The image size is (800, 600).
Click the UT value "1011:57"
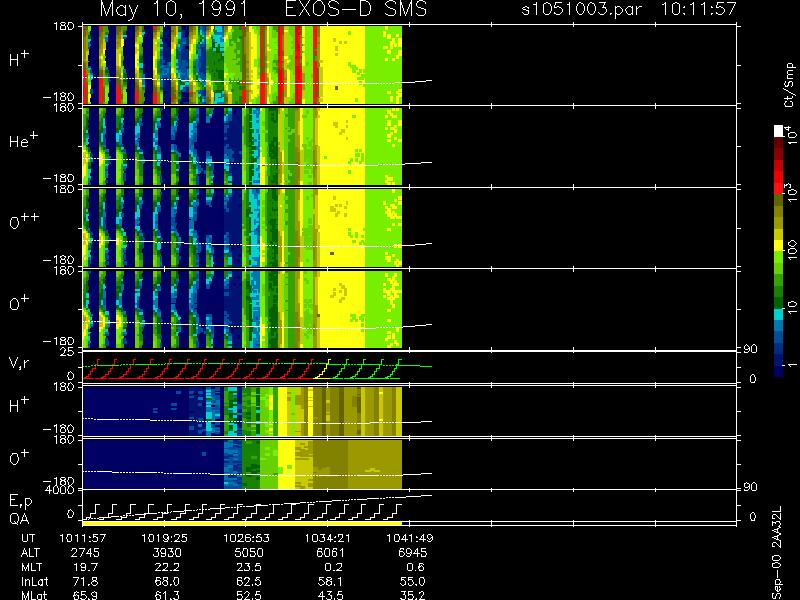coord(83,538)
